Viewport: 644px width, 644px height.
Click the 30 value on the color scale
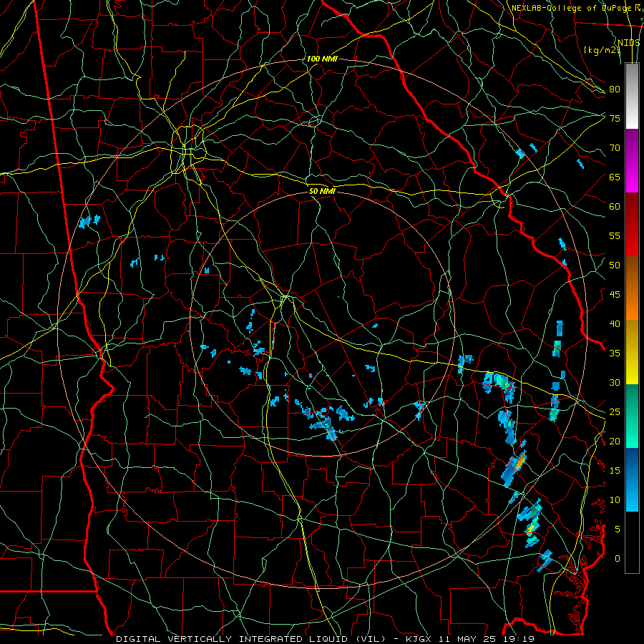click(615, 382)
